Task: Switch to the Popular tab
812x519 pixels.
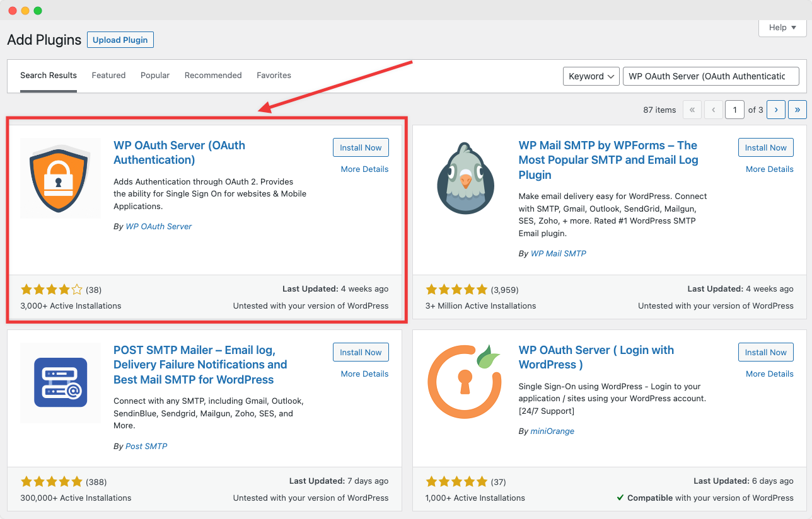Action: 155,76
